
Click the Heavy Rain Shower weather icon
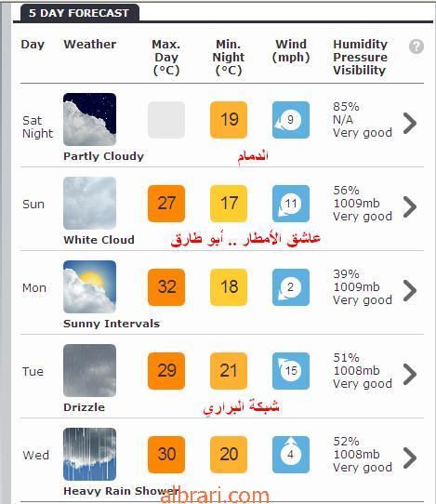click(x=89, y=454)
